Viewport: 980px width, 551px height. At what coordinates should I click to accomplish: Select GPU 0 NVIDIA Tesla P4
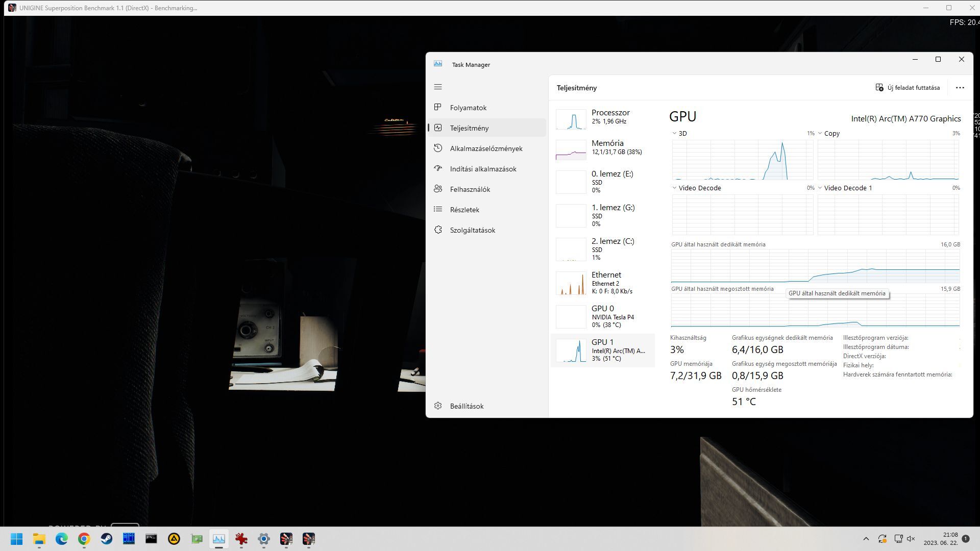(x=602, y=316)
